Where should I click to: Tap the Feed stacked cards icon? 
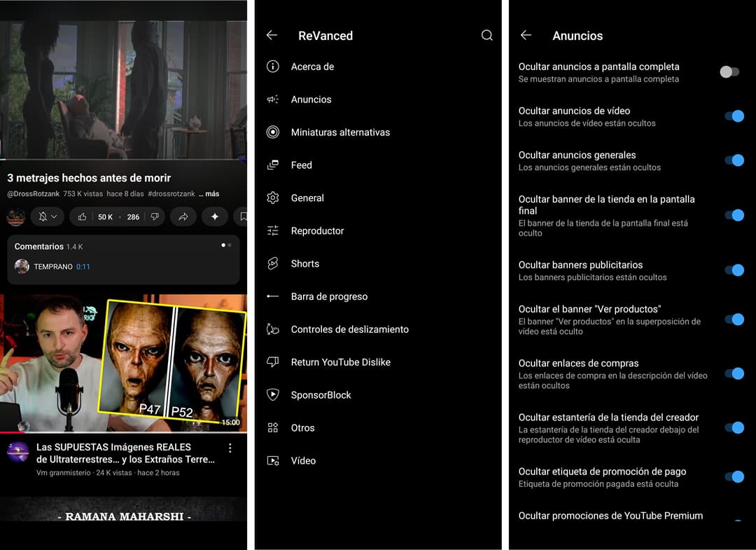pyautogui.click(x=273, y=165)
